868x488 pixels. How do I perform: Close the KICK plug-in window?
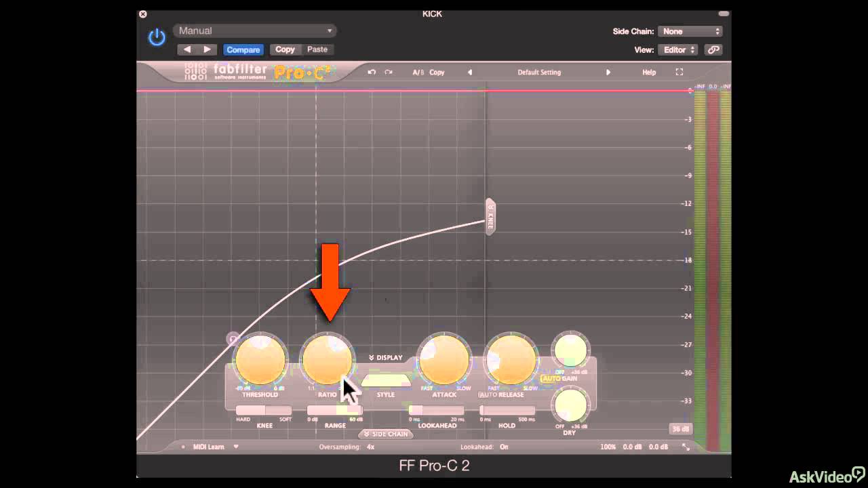coord(142,14)
